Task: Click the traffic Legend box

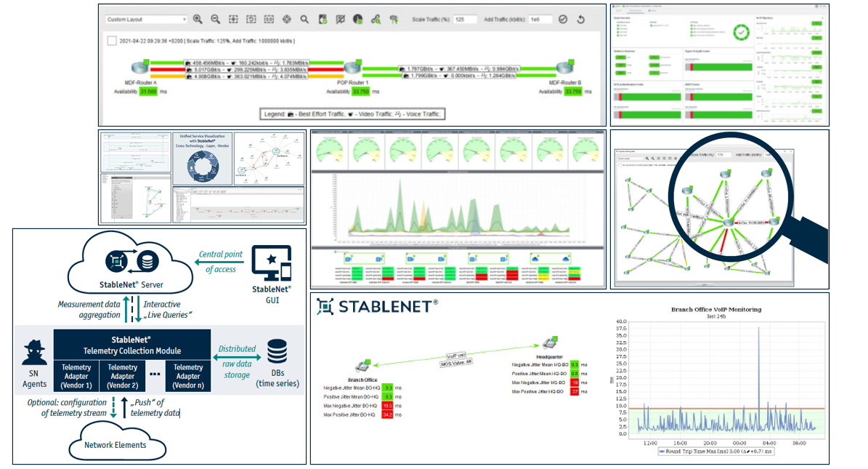Action: [x=352, y=113]
